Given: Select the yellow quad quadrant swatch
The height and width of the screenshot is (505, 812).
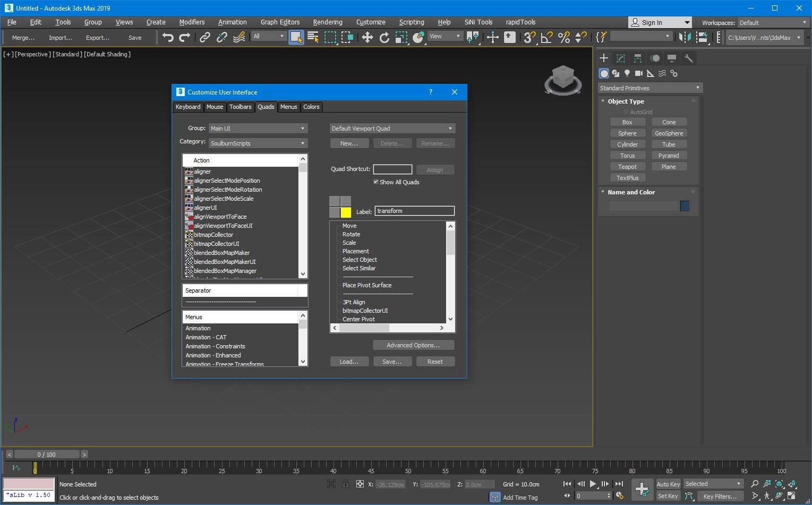Looking at the screenshot, I should point(346,212).
